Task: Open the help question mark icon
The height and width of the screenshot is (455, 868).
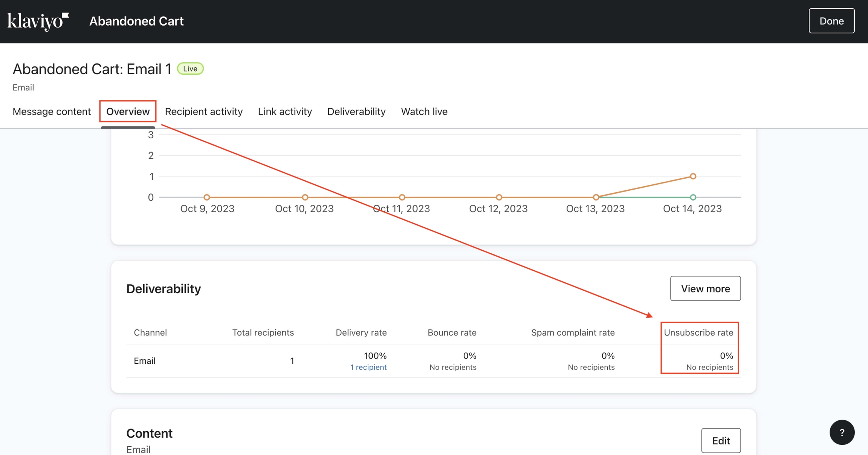Action: pyautogui.click(x=842, y=432)
